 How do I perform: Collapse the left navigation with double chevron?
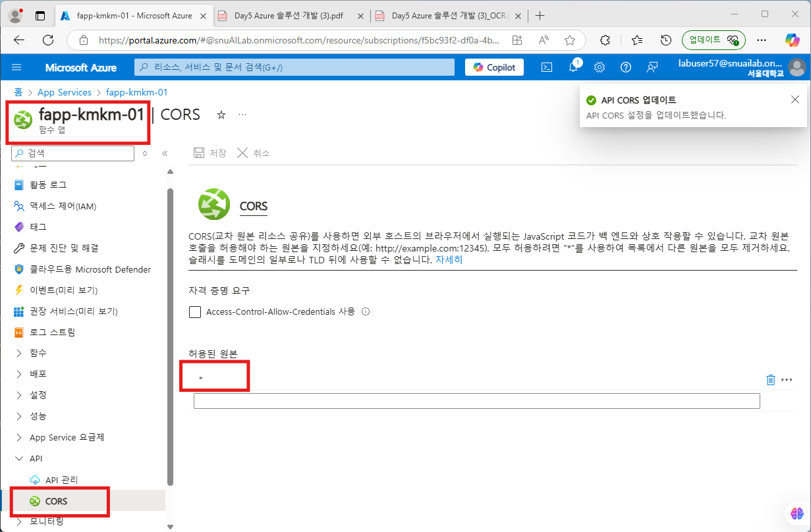click(165, 153)
